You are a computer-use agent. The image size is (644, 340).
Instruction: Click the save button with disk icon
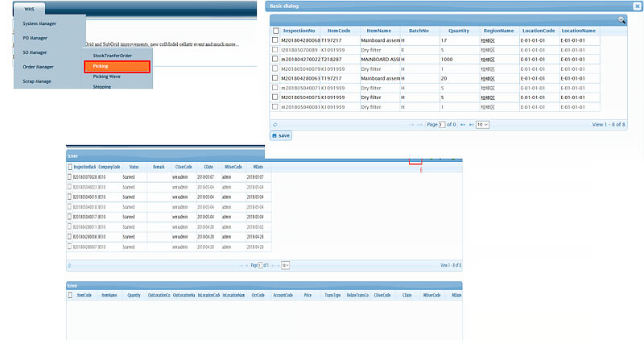(x=281, y=135)
